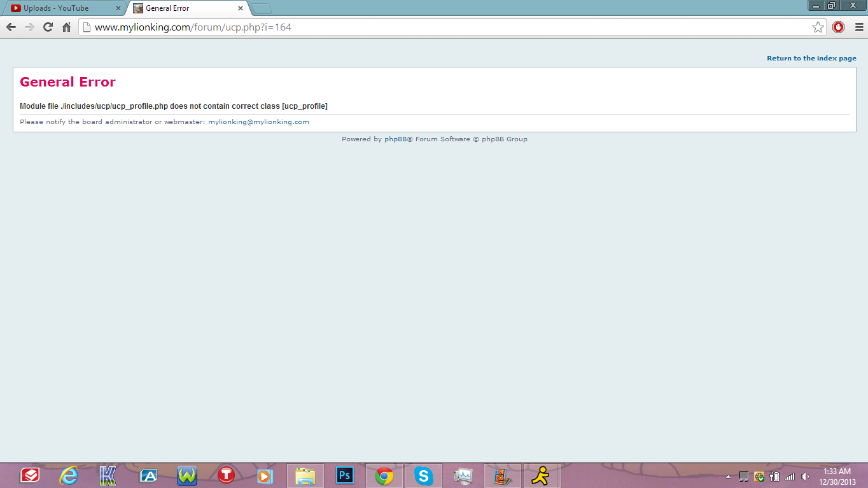Switch to the Uploads - YouTube tab
The width and height of the screenshot is (868, 488).
click(57, 8)
